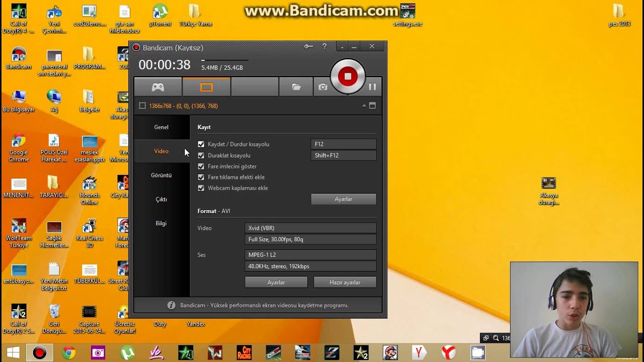Select the Bandicam desktop shortcut

pos(19,58)
